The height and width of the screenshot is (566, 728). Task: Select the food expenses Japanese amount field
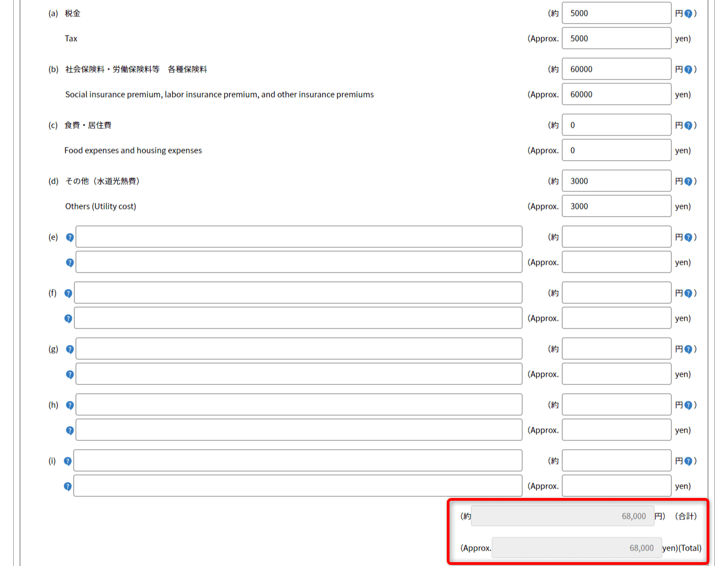coord(616,125)
